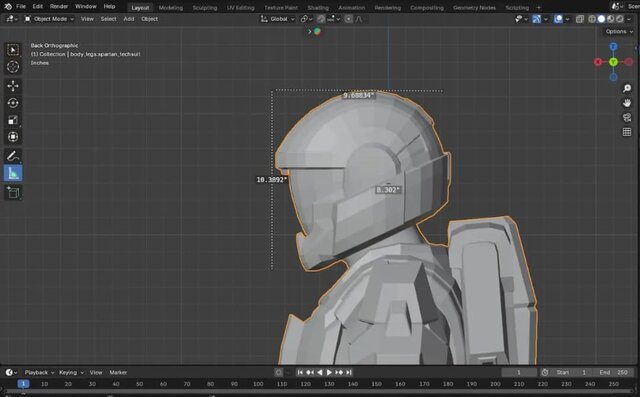Choose the Annotate tool
Screen dimensions: 640x397
tap(13, 156)
